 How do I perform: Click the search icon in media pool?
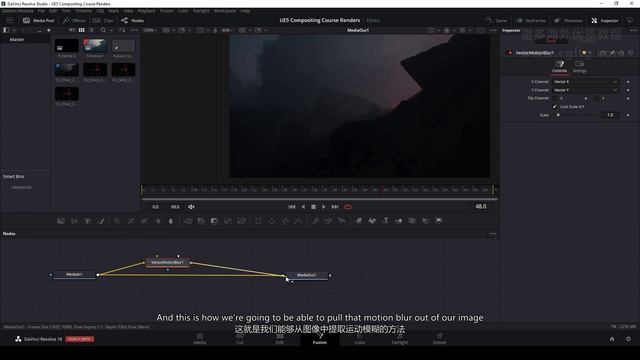tap(103, 30)
